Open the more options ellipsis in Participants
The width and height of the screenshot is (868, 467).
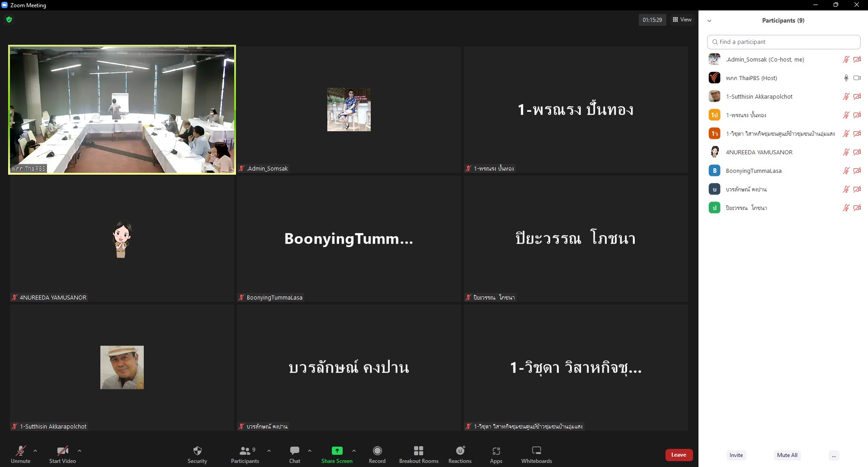pyautogui.click(x=834, y=455)
